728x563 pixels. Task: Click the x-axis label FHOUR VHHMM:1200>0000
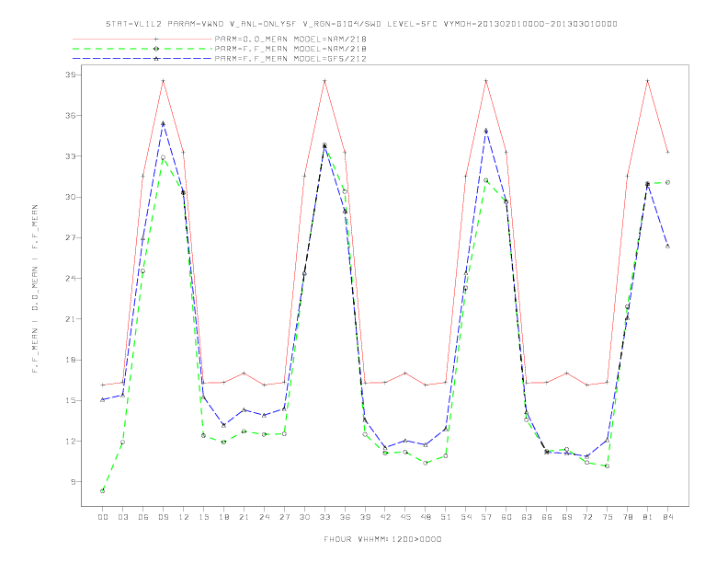click(x=382, y=539)
